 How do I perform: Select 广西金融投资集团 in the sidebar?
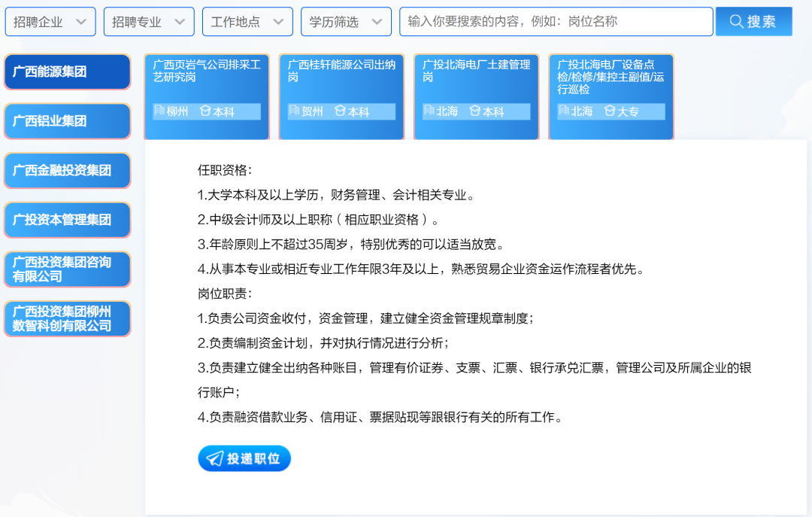click(68, 171)
